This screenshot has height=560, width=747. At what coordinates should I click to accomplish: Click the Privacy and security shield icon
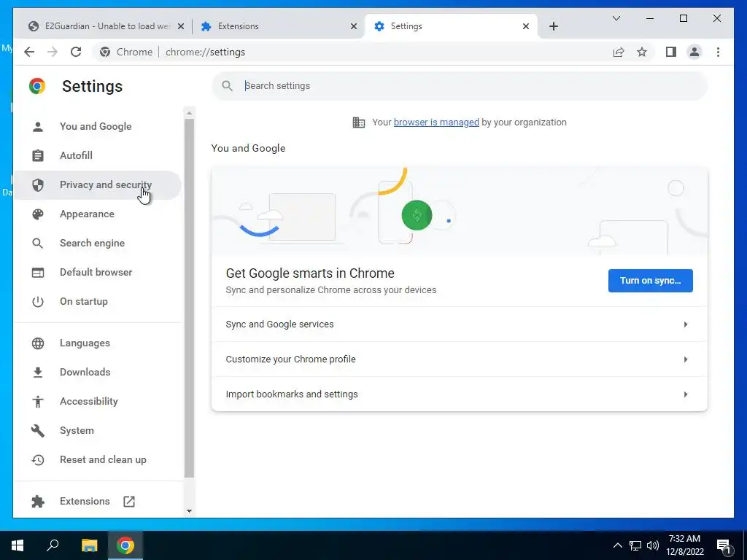pos(38,184)
